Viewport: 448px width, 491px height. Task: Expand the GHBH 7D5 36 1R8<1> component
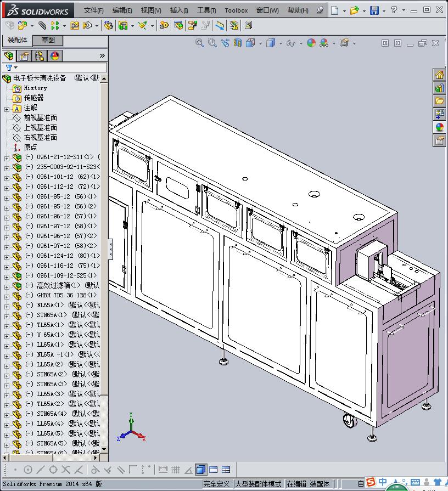7,297
